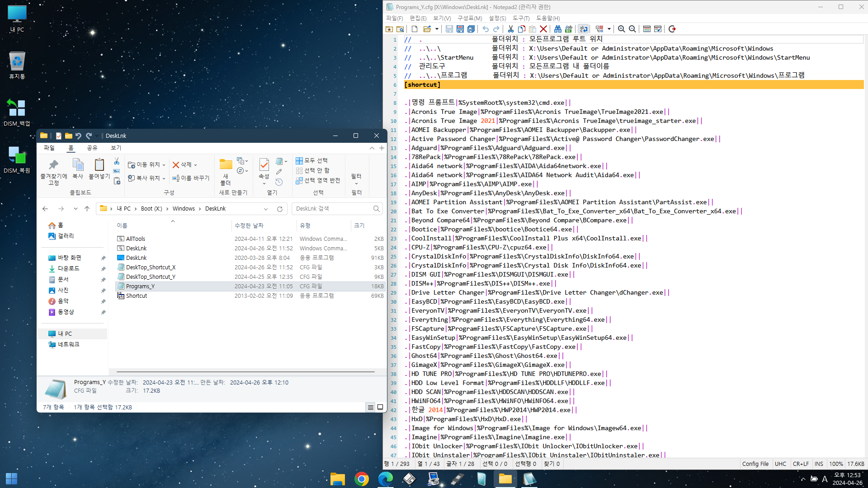This screenshot has height=488, width=868.
Task: Switch to the 보기 ribbon tab in Explorer
Action: point(116,148)
